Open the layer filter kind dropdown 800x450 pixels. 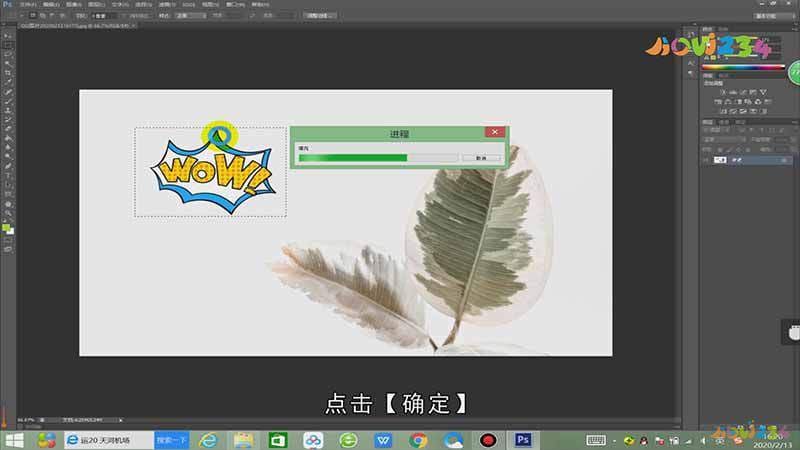click(718, 130)
